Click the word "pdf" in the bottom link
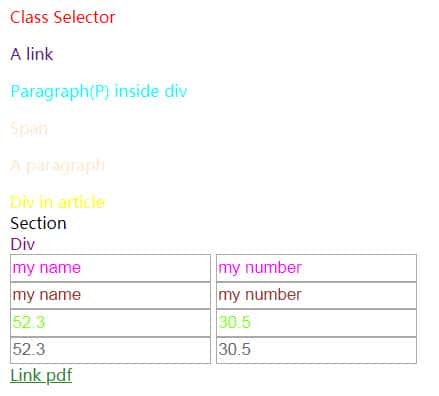 pyautogui.click(x=59, y=376)
